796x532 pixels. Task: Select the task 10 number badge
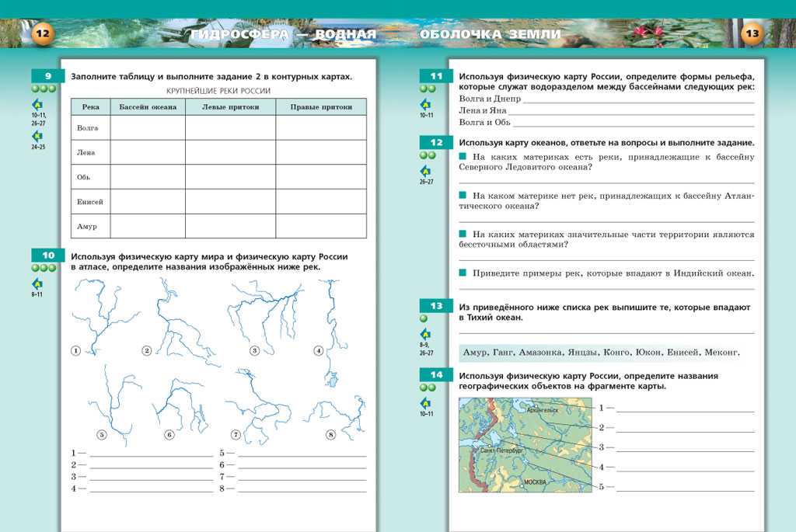coord(47,255)
